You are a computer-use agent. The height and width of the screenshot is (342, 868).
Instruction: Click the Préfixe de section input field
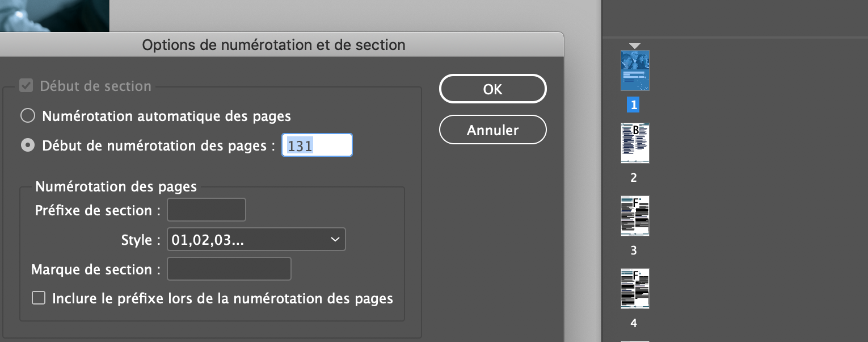pyautogui.click(x=207, y=210)
